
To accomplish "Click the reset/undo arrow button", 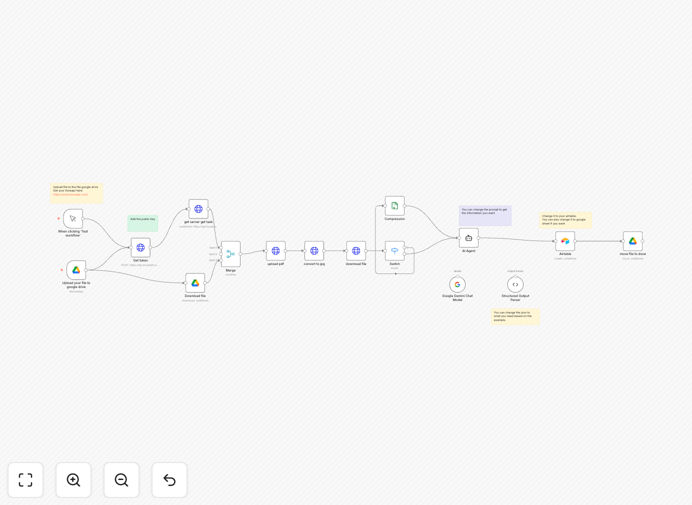I will point(169,480).
